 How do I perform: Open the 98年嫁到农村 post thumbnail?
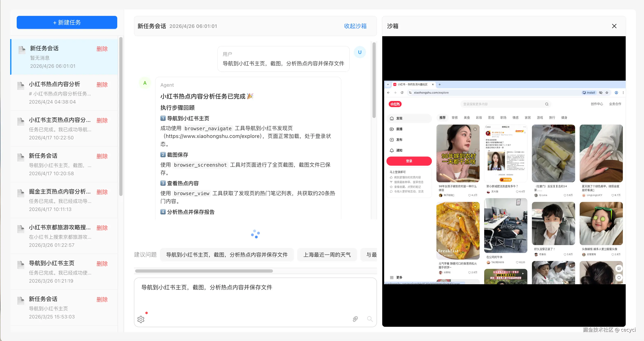(x=458, y=153)
